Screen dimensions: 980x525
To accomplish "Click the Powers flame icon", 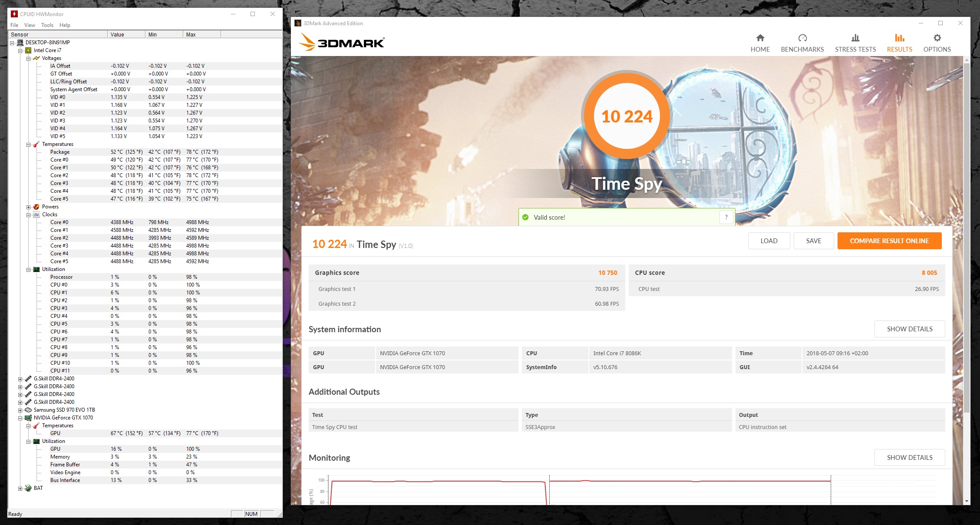I will (36, 207).
